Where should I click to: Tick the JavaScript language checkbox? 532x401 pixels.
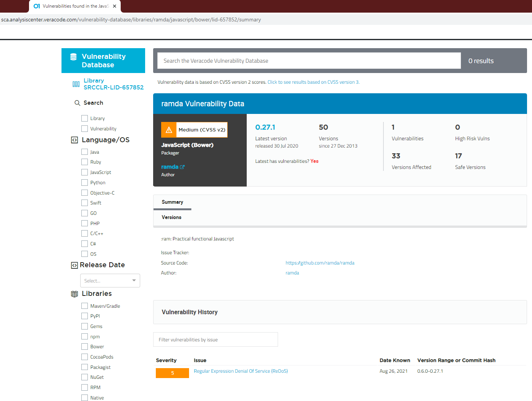(x=85, y=172)
